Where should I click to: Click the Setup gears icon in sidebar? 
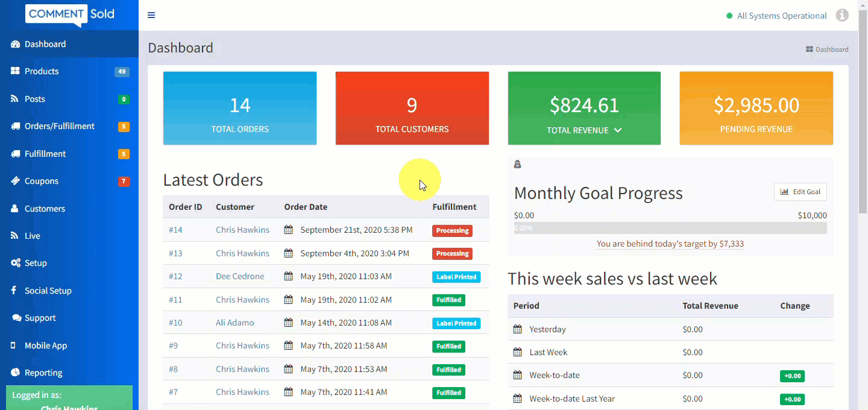(15, 263)
